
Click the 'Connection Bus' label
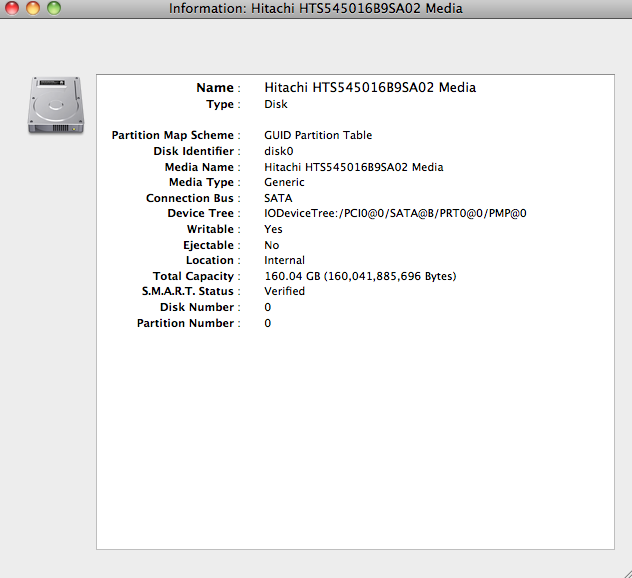pyautogui.click(x=190, y=198)
